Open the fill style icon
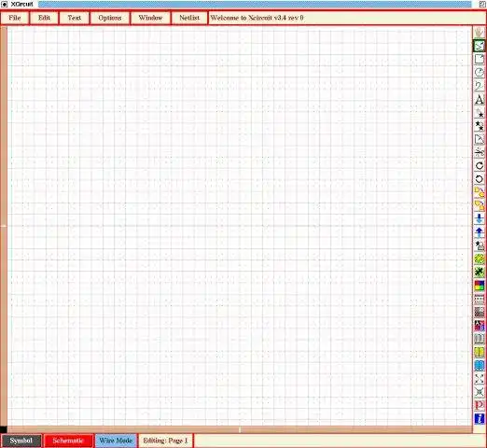The image size is (487, 448). tap(480, 312)
